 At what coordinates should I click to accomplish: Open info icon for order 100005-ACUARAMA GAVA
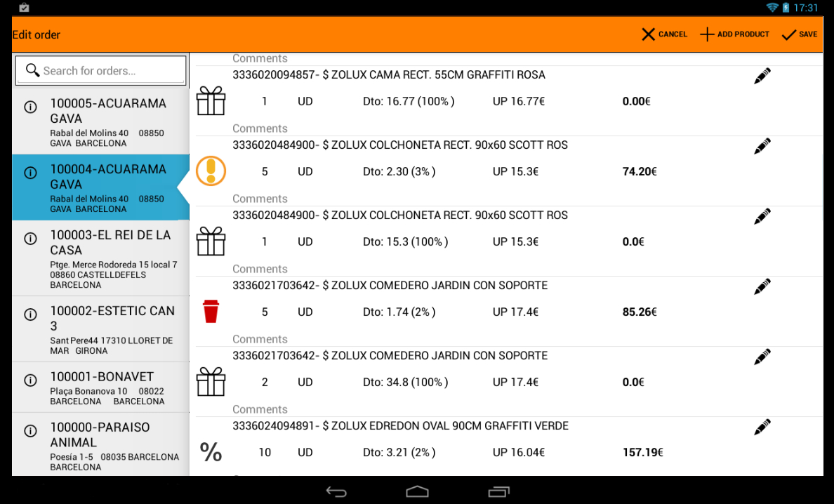coord(31,107)
